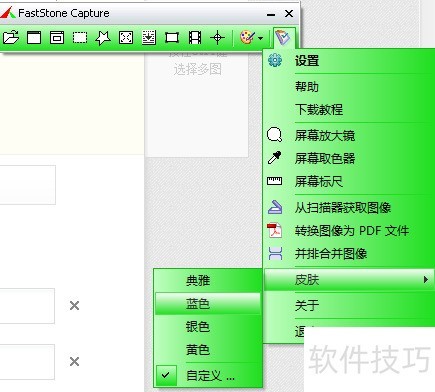Select Capture Scrolling Window icon

click(149, 37)
